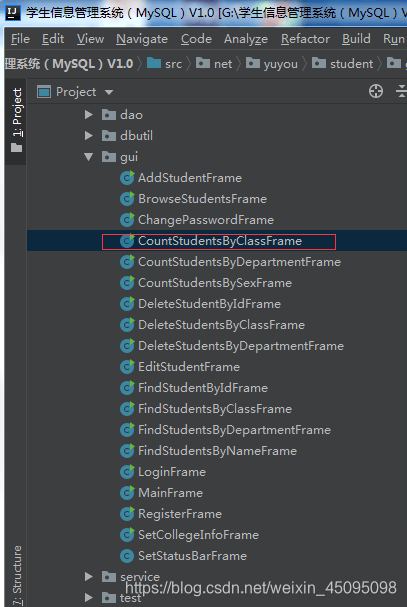Click the DeleteStudentByIdFrame class icon
The image size is (407, 607).
(127, 304)
